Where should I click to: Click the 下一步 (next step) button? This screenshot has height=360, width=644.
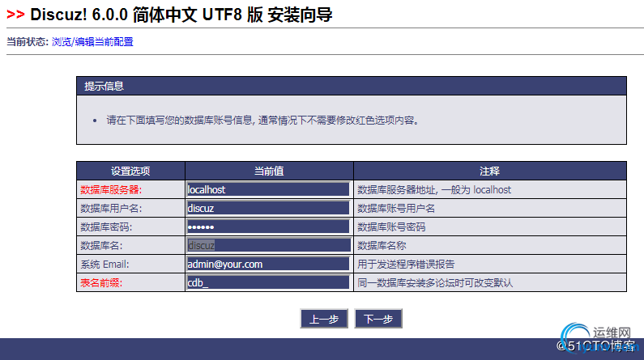pyautogui.click(x=378, y=319)
